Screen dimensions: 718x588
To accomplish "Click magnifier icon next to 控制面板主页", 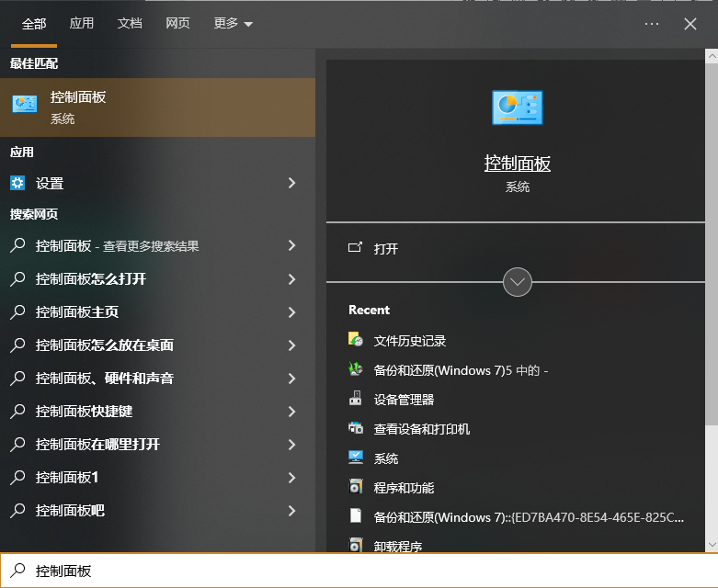I will tap(17, 311).
